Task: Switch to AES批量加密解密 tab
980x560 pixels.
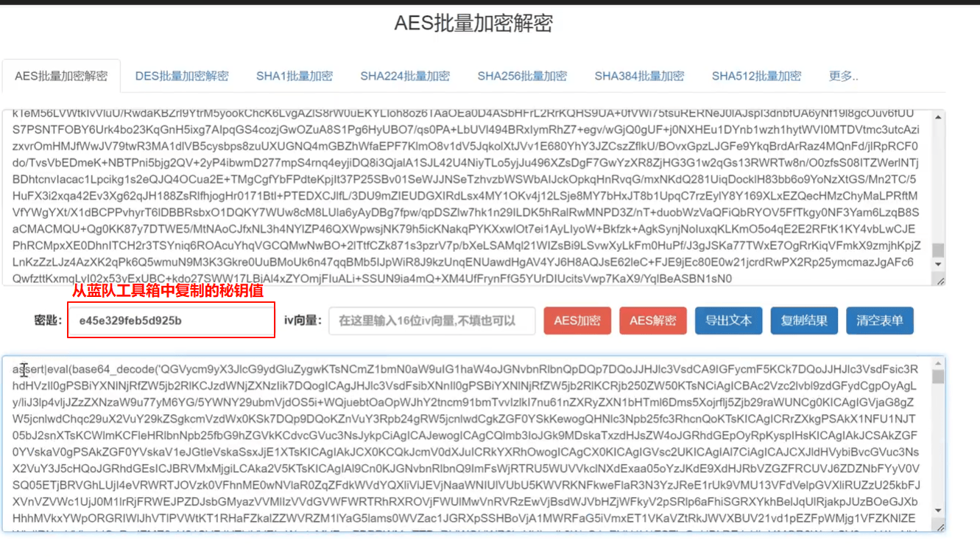Action: [61, 76]
